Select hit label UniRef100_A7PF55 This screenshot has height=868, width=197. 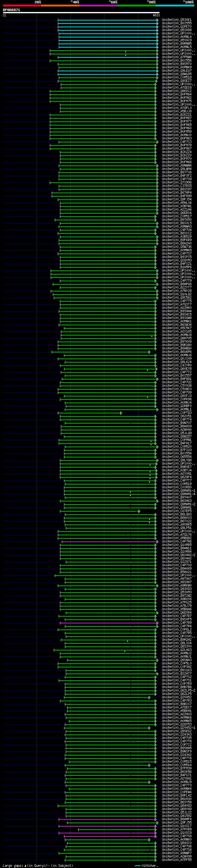pyautogui.click(x=176, y=860)
